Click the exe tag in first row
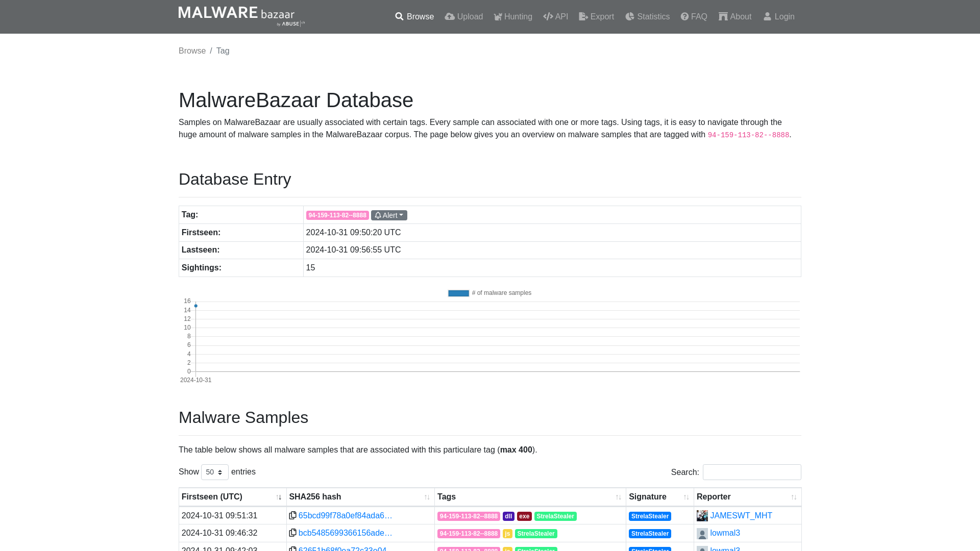Viewport: 980px width, 551px height. click(x=524, y=516)
